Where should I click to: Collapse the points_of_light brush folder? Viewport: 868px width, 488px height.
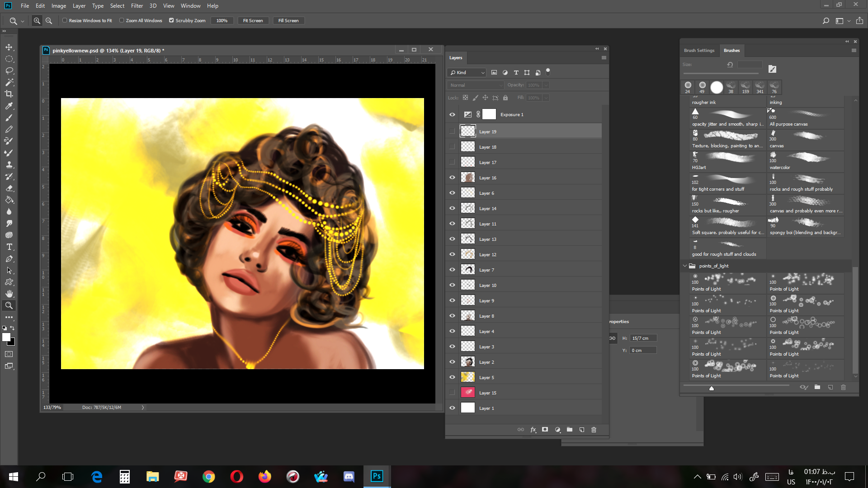click(x=685, y=266)
